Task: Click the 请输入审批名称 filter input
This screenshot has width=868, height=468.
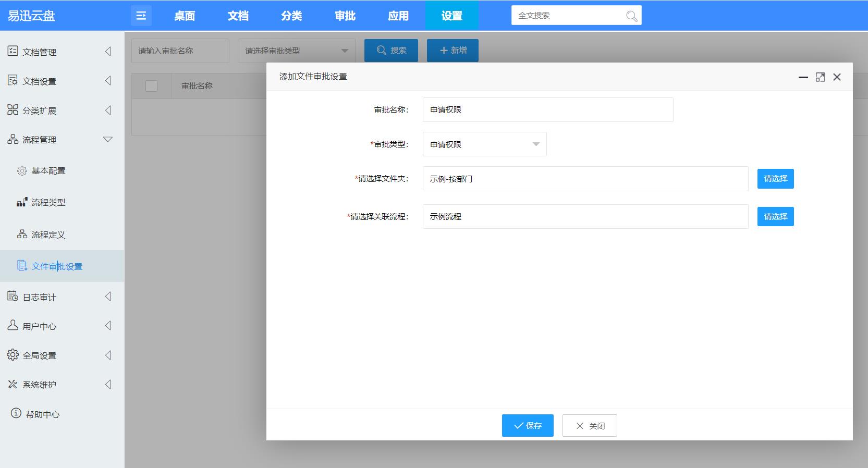Action: pyautogui.click(x=180, y=51)
